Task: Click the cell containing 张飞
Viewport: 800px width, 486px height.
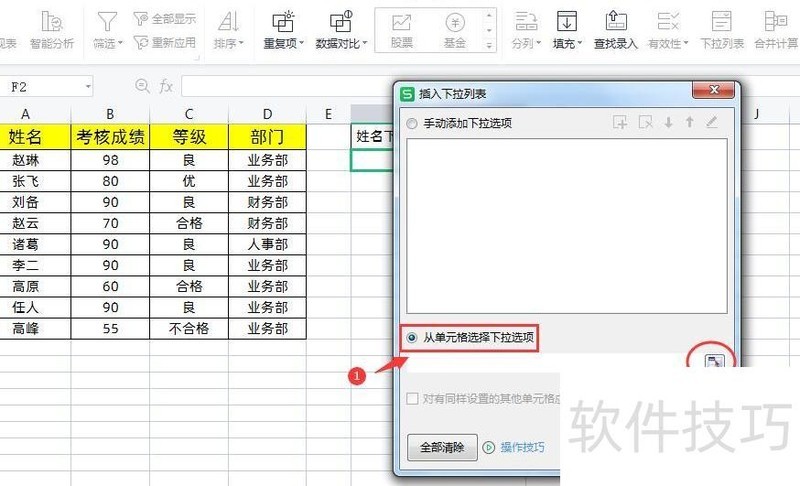Action: coord(34,181)
